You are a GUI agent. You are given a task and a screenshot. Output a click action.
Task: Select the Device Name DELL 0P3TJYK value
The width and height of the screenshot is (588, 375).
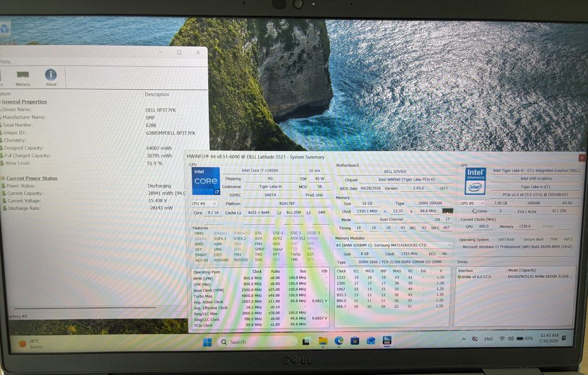pyautogui.click(x=161, y=111)
